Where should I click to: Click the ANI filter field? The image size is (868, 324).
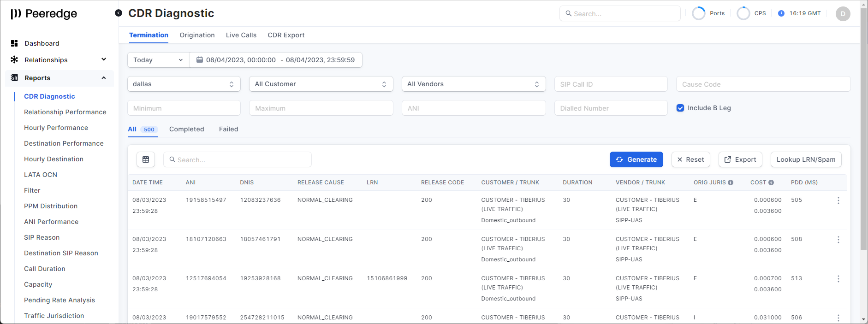[474, 108]
